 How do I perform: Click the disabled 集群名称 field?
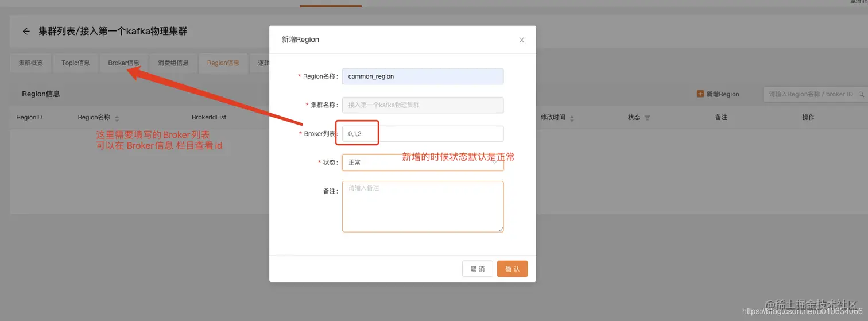(x=423, y=105)
